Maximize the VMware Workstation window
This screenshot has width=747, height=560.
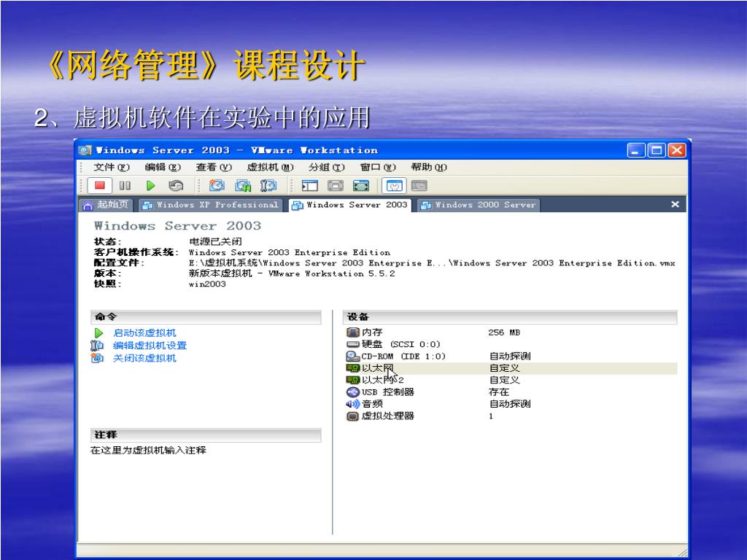[656, 150]
